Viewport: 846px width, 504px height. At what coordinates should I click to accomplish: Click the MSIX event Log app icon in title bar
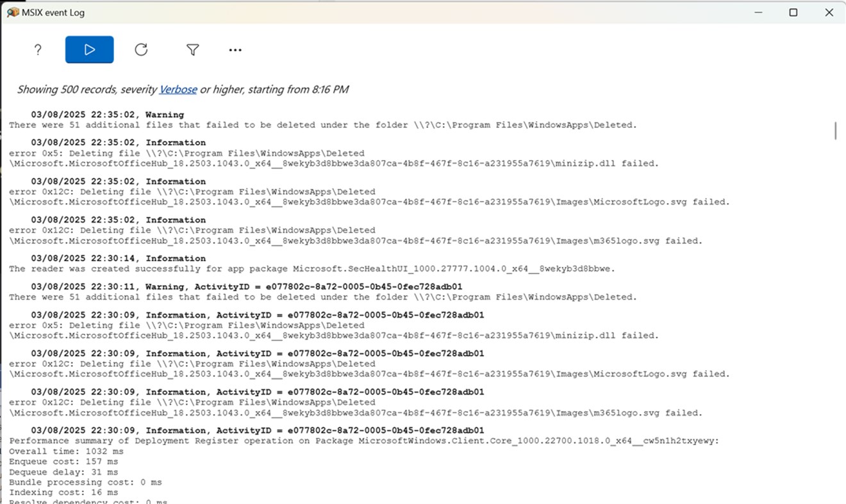(x=13, y=12)
